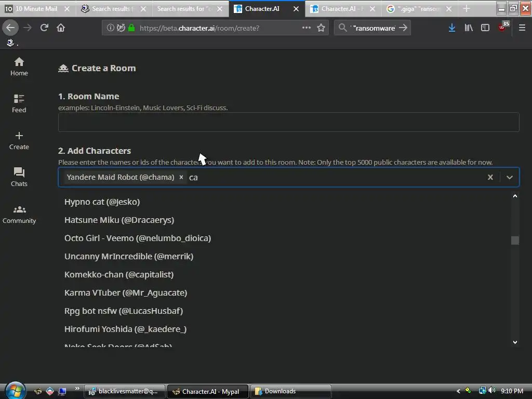
Task: Remove Yandere Maid Robot chip
Action: tap(181, 177)
